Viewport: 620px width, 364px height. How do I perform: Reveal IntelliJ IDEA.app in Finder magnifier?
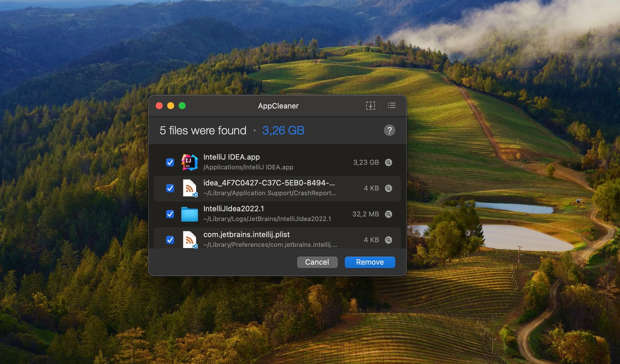[x=388, y=162]
